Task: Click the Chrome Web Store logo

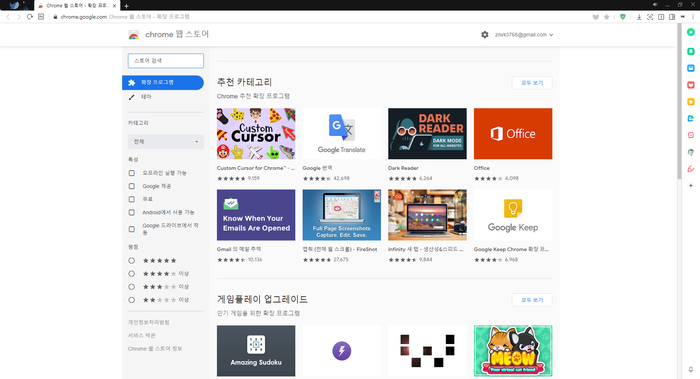Action: click(133, 35)
